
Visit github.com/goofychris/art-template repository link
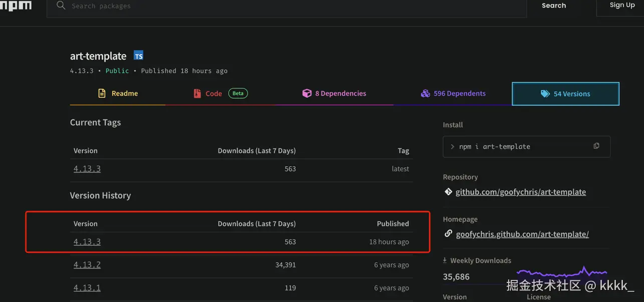[x=520, y=192]
